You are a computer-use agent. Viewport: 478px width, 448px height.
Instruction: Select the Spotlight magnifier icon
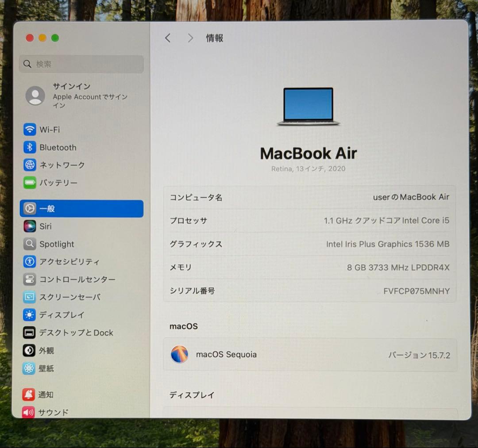pyautogui.click(x=29, y=244)
